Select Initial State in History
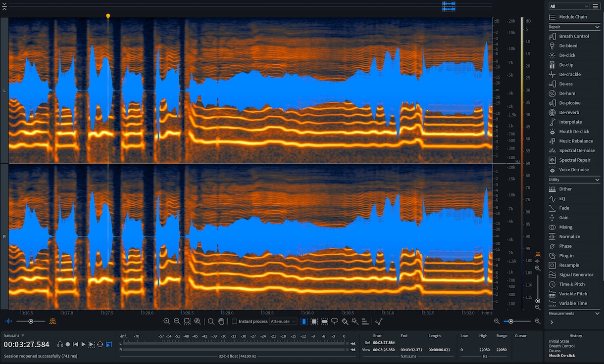604x364 pixels. pyautogui.click(x=559, y=341)
